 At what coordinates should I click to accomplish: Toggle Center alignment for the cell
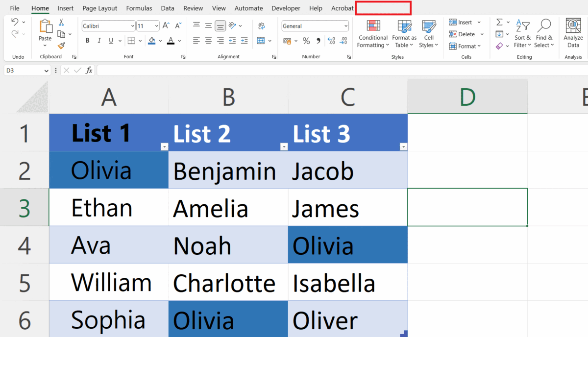tap(208, 41)
